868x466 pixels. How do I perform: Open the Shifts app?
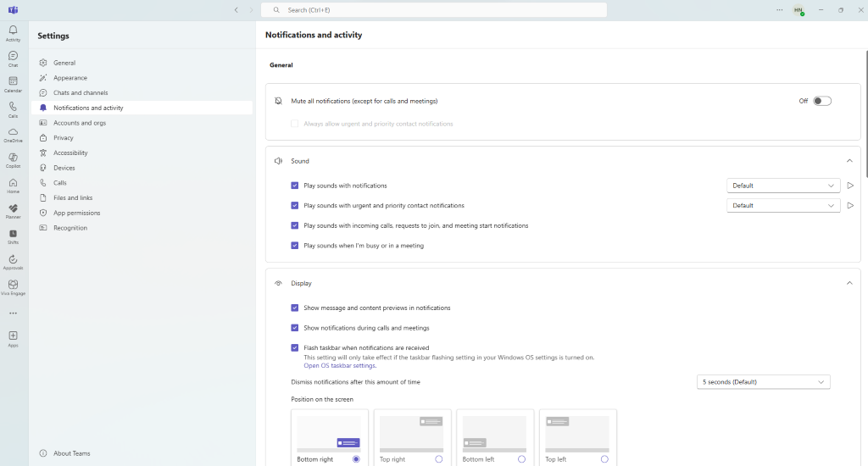point(13,237)
